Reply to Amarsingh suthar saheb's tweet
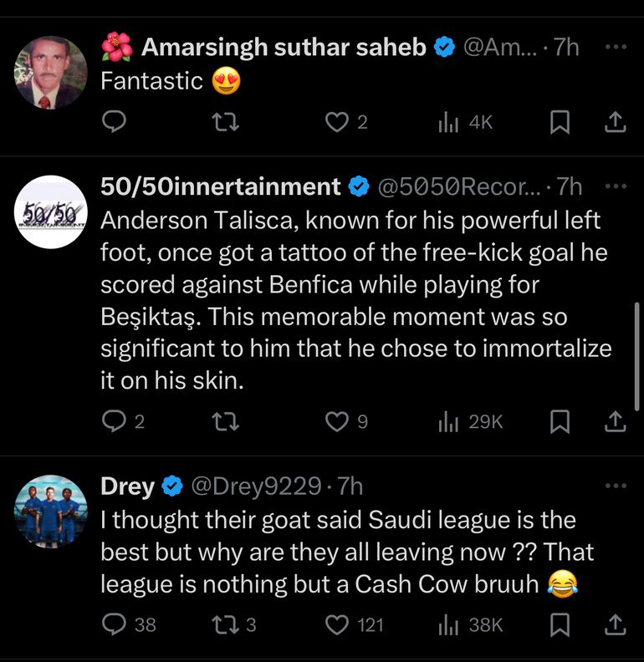Screen dimensions: 644x662 [113, 123]
